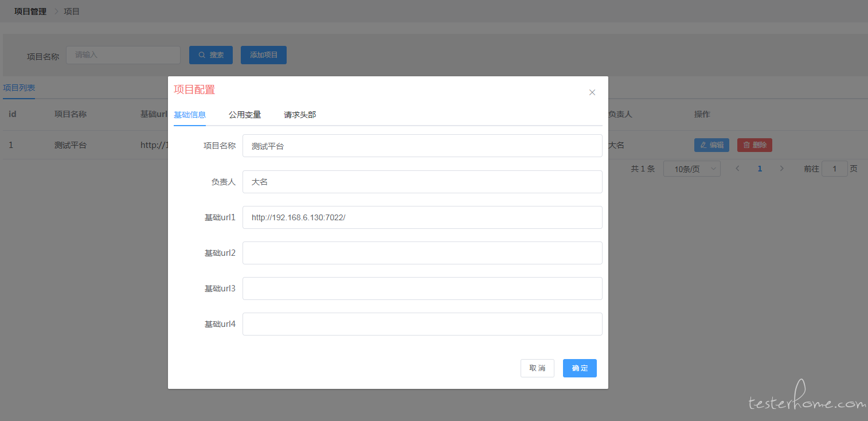This screenshot has height=421, width=868.
Task: Select page 1 in pagination
Action: (760, 169)
